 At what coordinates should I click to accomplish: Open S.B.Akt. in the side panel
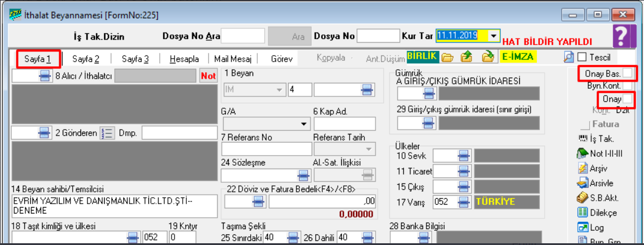[598, 198]
